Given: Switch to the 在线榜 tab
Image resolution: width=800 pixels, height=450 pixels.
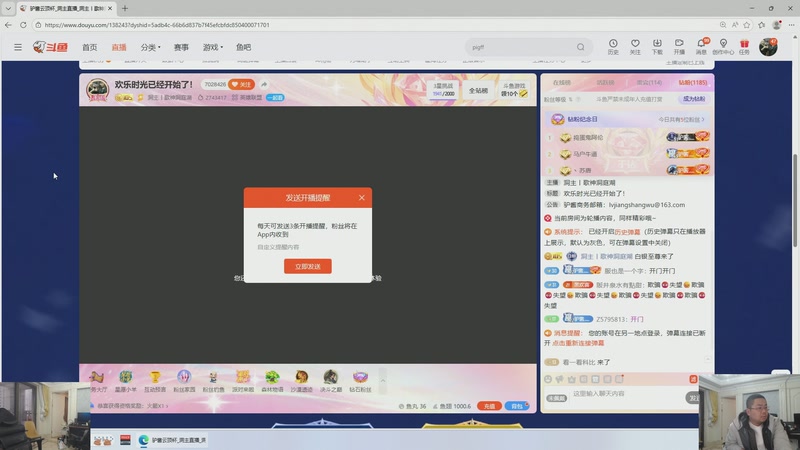Looking at the screenshot, I should [x=562, y=83].
